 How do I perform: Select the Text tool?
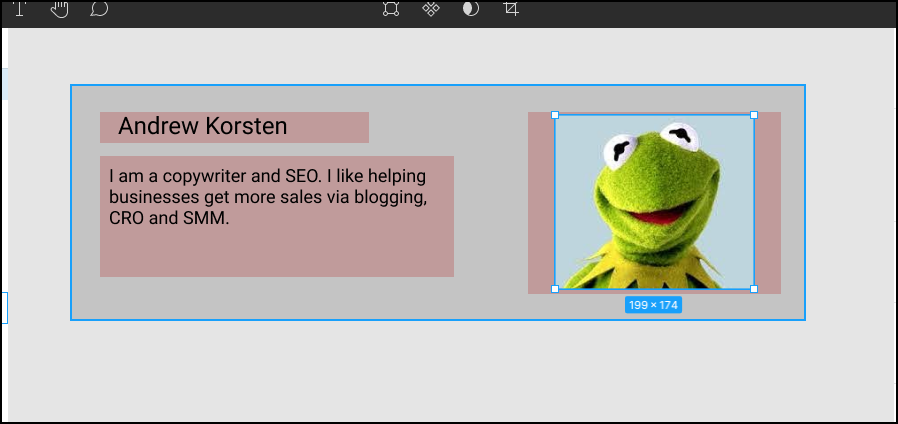[x=20, y=8]
